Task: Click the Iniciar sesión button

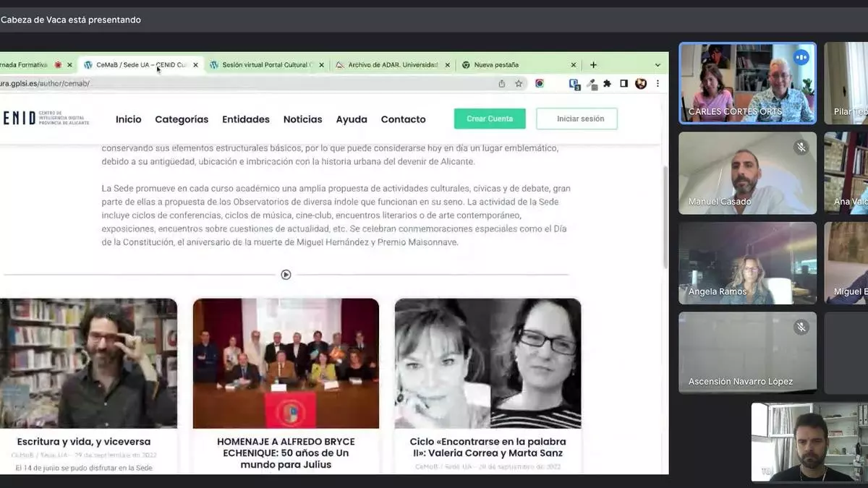Action: 576,119
